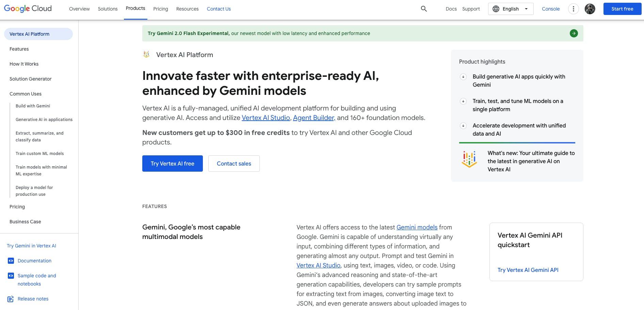Click the Start free button
This screenshot has height=310, width=644.
tap(622, 9)
